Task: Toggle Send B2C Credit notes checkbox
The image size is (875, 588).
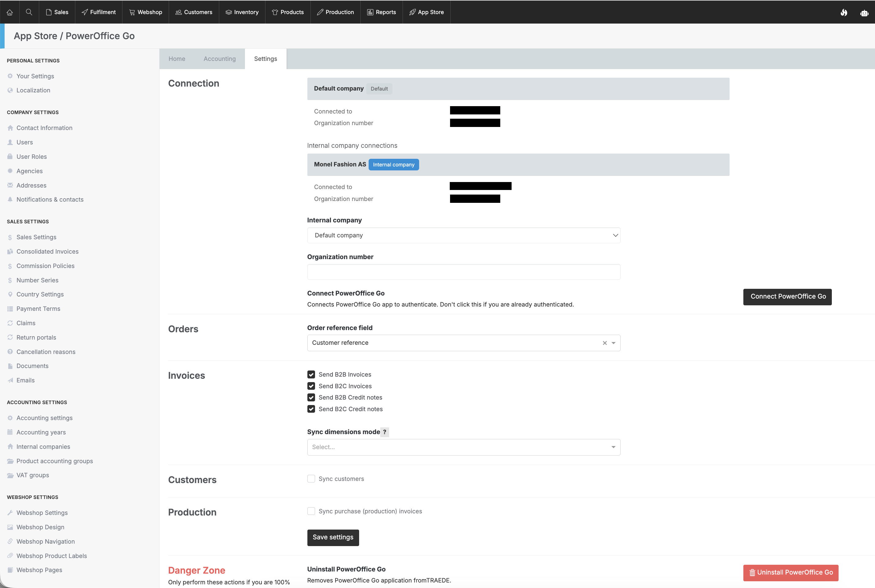Action: (311, 409)
